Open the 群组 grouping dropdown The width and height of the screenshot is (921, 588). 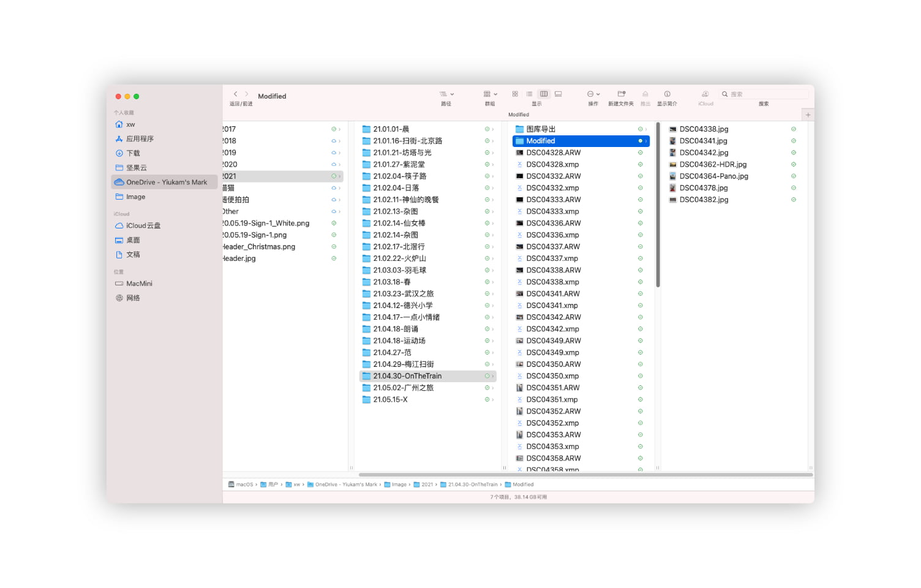(490, 94)
